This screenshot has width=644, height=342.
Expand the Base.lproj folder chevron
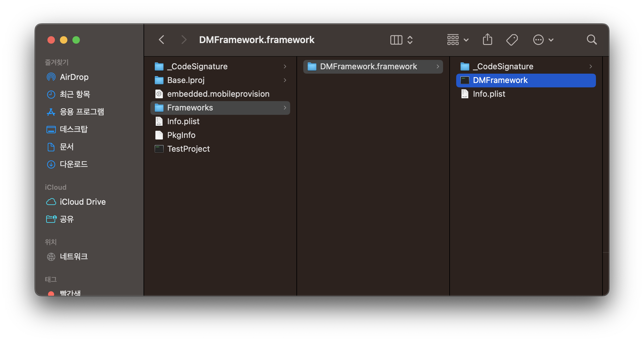[x=285, y=80]
